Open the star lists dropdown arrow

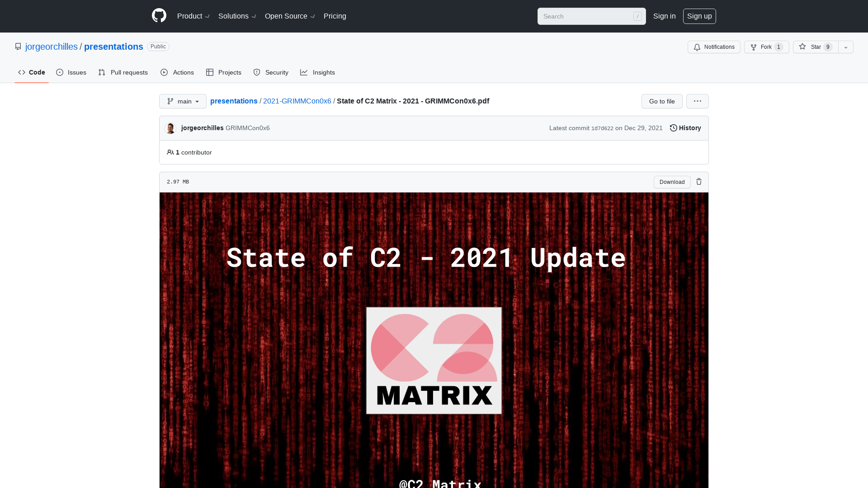(846, 47)
